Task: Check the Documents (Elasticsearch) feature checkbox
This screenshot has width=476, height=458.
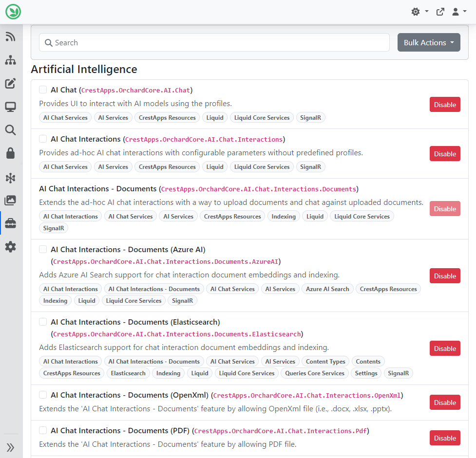Action: 43,322
